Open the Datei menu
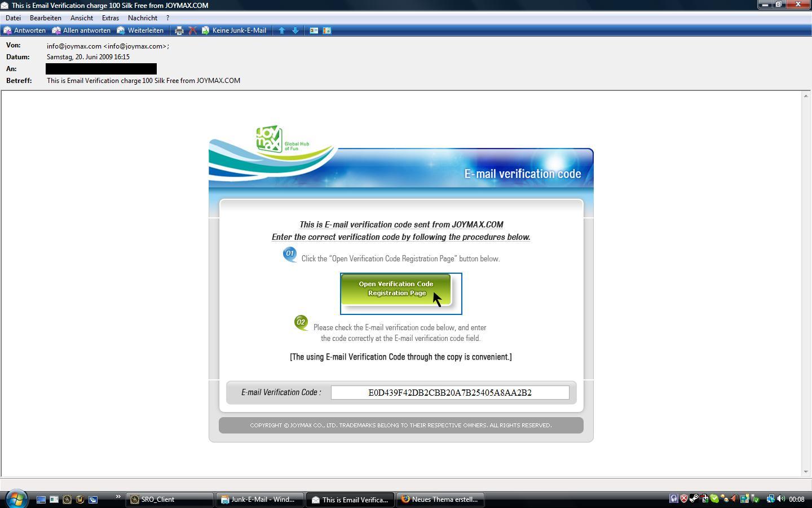The height and width of the screenshot is (508, 812). 13,18
